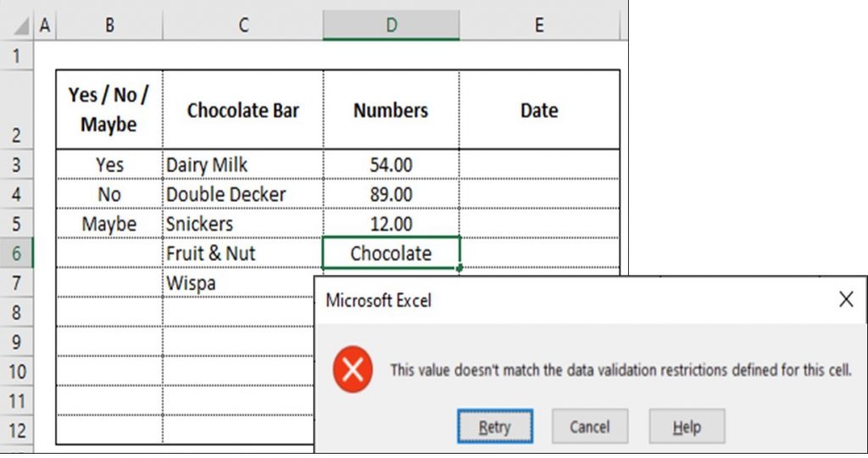The height and width of the screenshot is (458, 868).
Task: Click the Fruit & Nut cell
Action: 243,254
